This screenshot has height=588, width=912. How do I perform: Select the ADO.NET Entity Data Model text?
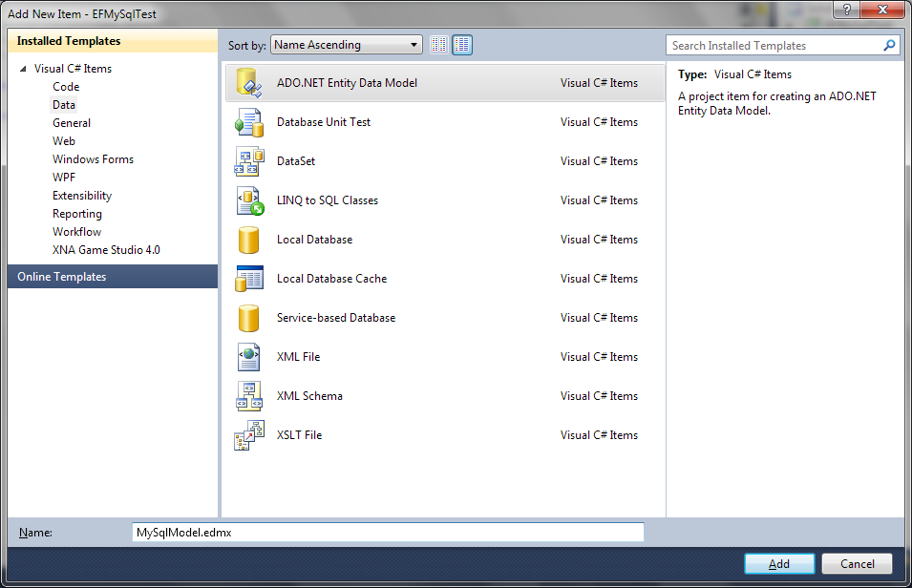pyautogui.click(x=348, y=83)
